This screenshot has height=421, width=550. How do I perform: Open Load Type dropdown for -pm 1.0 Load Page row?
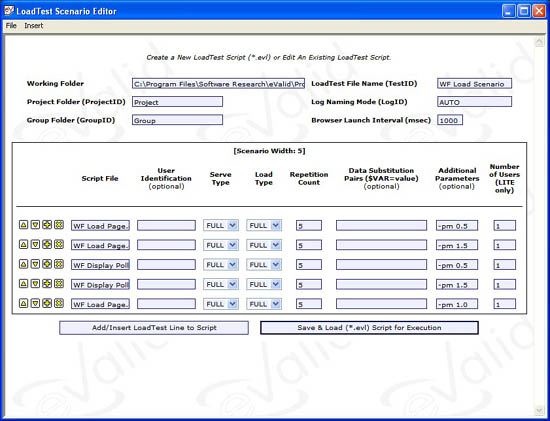point(264,304)
